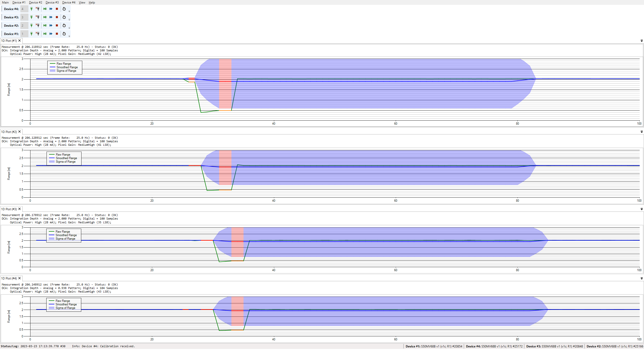
Task: Expand Device #4 toolbar overflow options
Action: pos(69,11)
